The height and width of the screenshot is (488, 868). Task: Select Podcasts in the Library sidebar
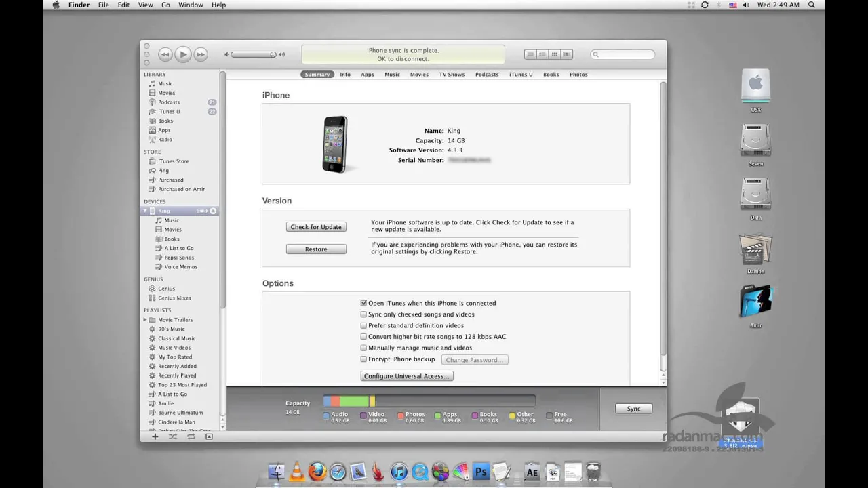point(169,102)
